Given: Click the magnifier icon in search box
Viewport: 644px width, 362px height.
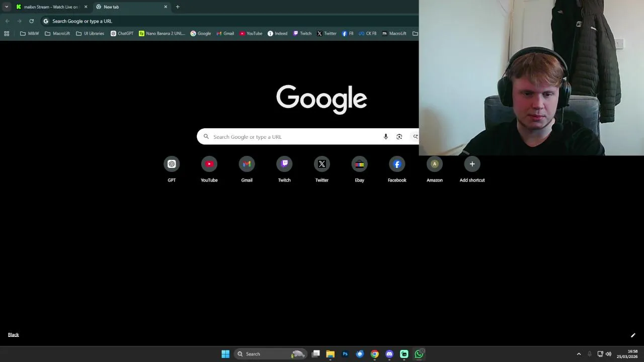Looking at the screenshot, I should [206, 136].
